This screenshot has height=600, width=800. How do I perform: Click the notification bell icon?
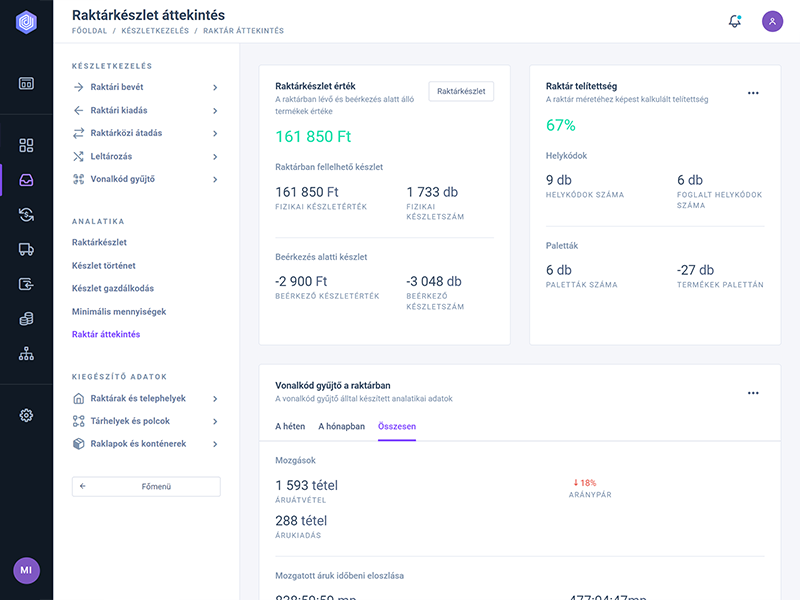coord(735,21)
